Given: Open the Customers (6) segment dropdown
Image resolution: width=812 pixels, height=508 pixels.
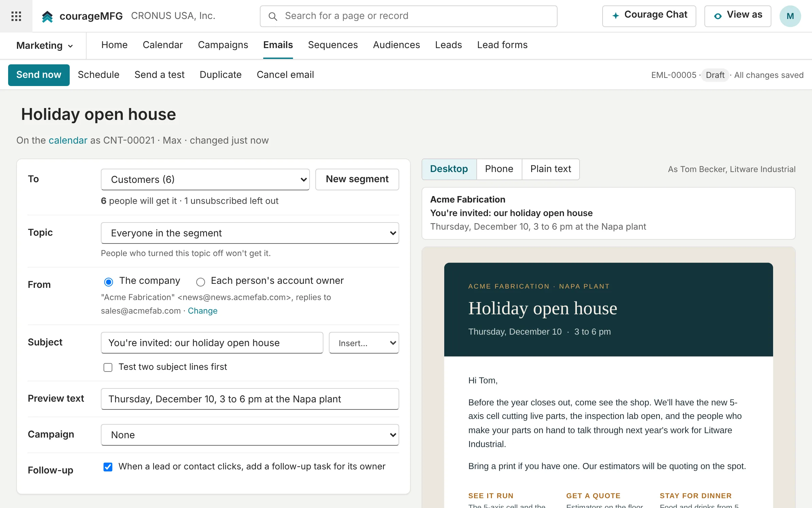Looking at the screenshot, I should click(x=205, y=179).
